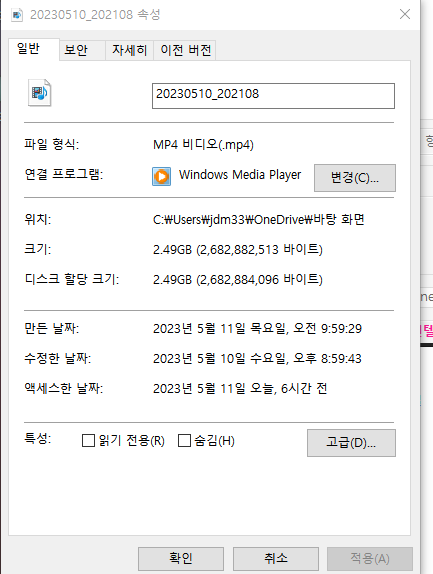Open advanced attributes with 고급(D)...
Screen dimensions: 433x574
351,443
